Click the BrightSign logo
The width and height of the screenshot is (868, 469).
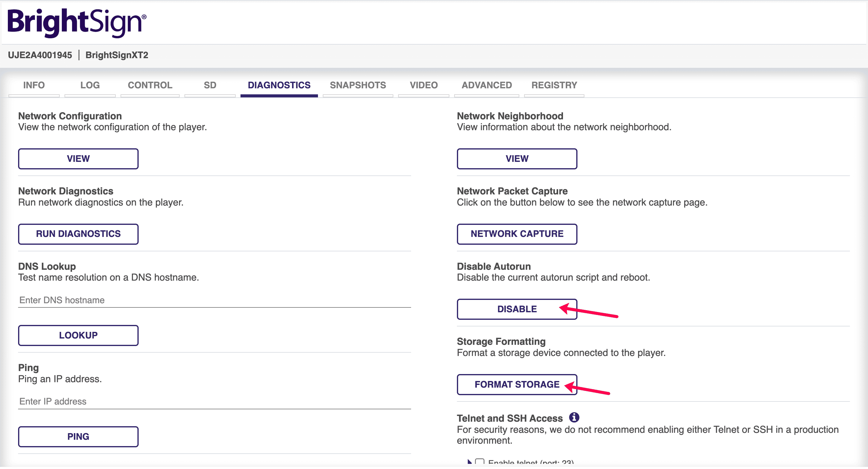77,22
